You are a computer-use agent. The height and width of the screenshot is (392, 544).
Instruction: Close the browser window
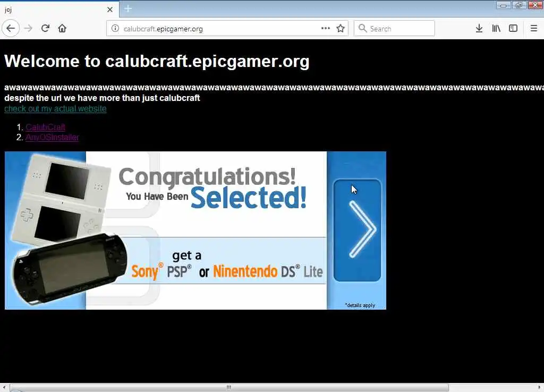click(x=535, y=5)
